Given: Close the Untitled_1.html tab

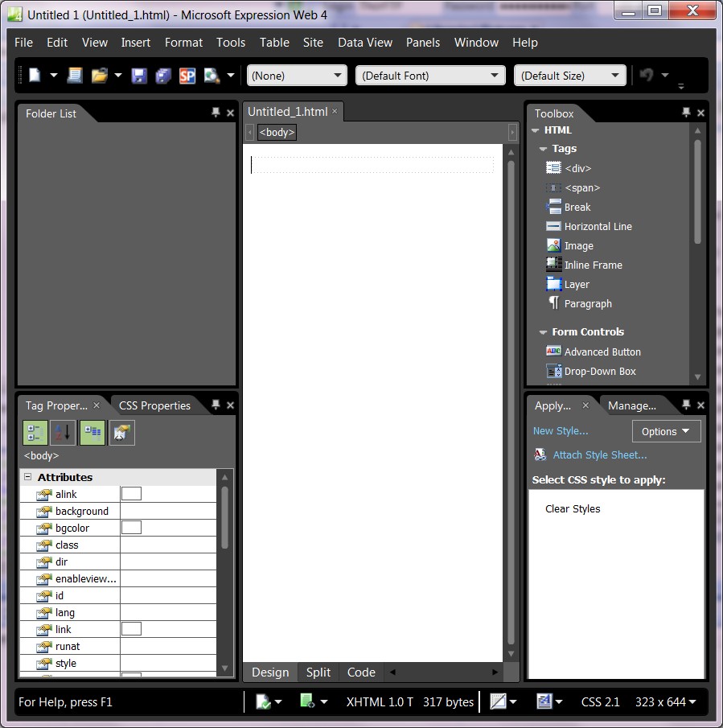Looking at the screenshot, I should coord(335,112).
